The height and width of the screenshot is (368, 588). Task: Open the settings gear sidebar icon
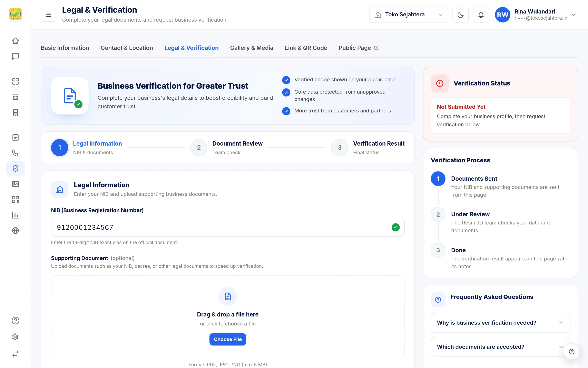tap(15, 337)
